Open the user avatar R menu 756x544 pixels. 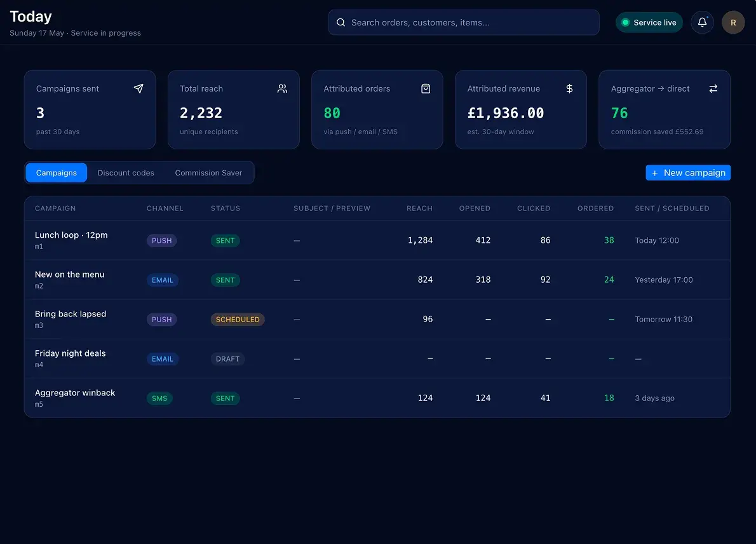(733, 22)
